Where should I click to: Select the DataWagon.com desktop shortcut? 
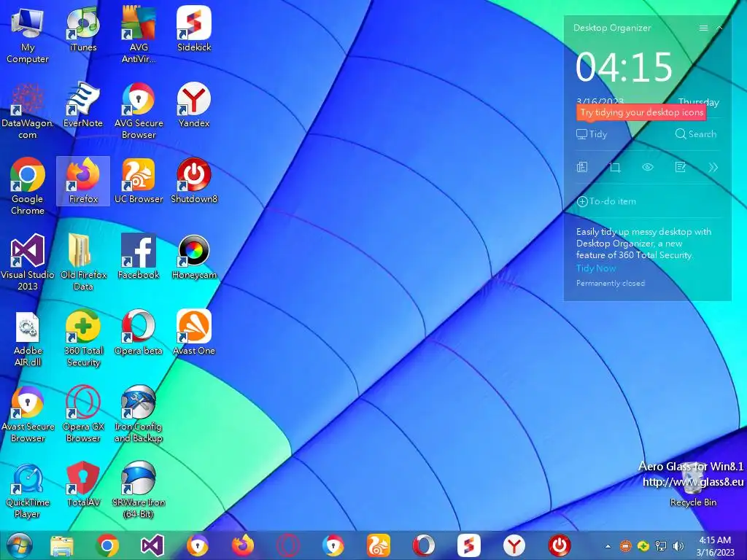pyautogui.click(x=27, y=111)
